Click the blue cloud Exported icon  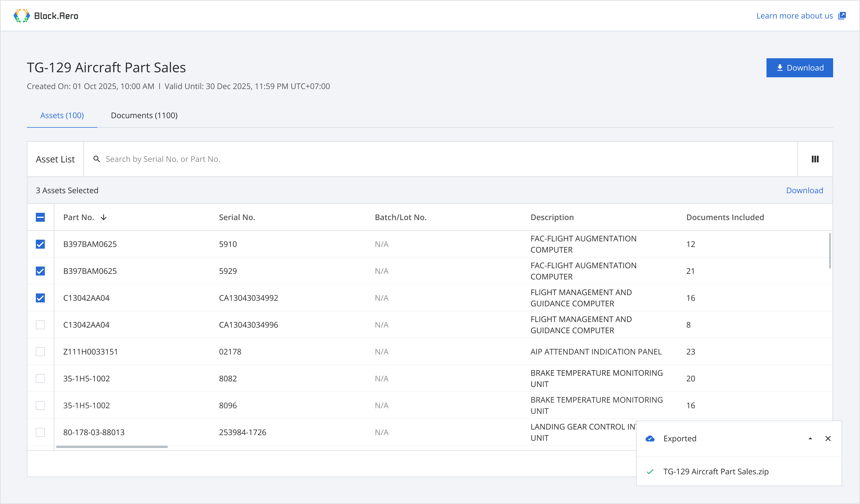tap(650, 438)
